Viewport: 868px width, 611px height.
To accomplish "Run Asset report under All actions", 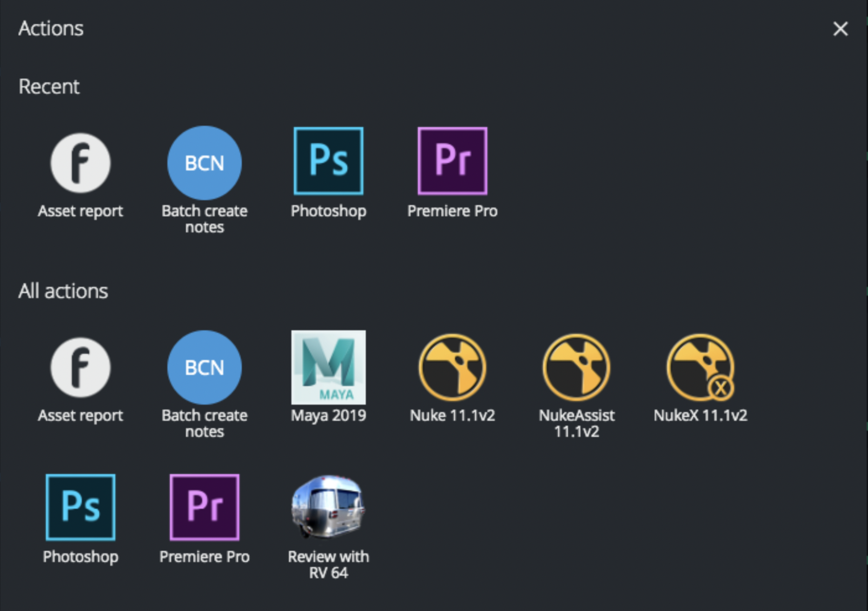I will point(80,367).
